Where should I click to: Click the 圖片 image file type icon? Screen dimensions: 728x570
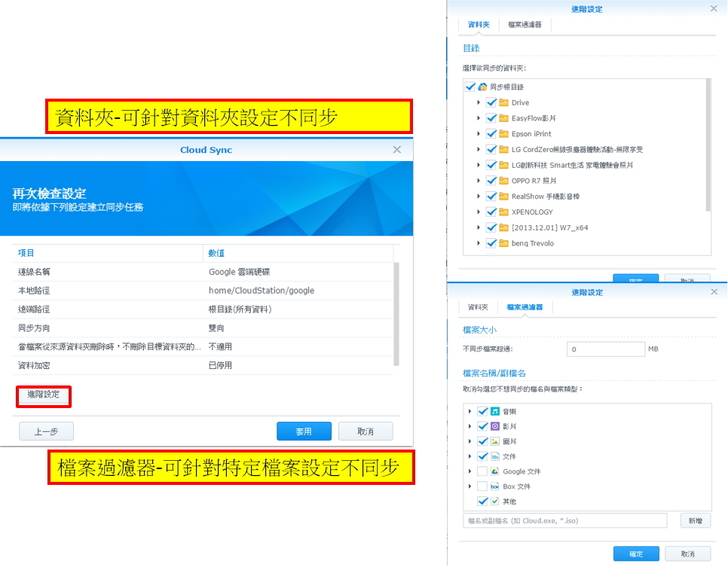pos(495,441)
